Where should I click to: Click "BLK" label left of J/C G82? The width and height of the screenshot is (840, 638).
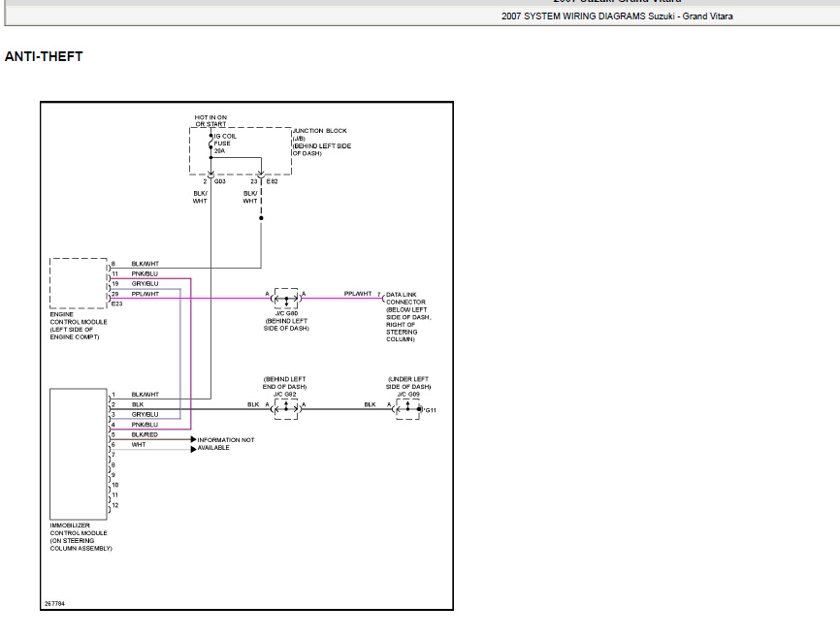pyautogui.click(x=253, y=404)
